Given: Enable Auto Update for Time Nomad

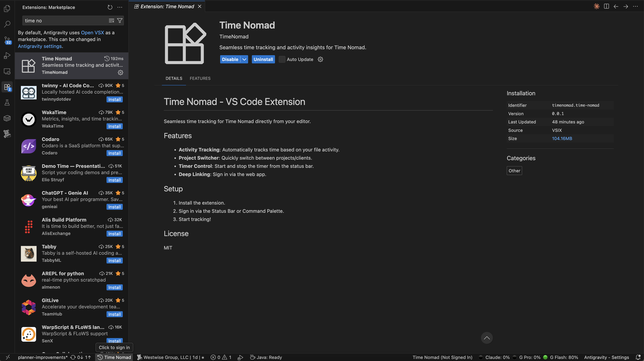Looking at the screenshot, I should 282,59.
